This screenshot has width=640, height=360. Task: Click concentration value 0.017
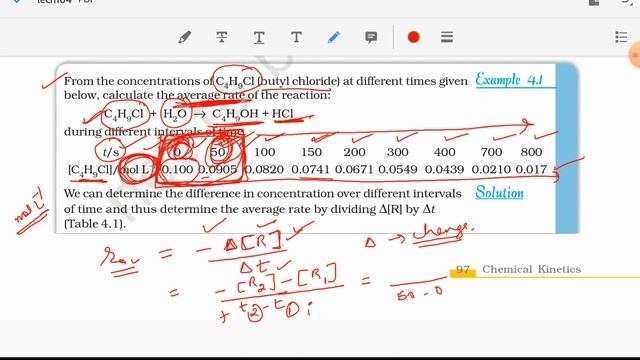531,169
